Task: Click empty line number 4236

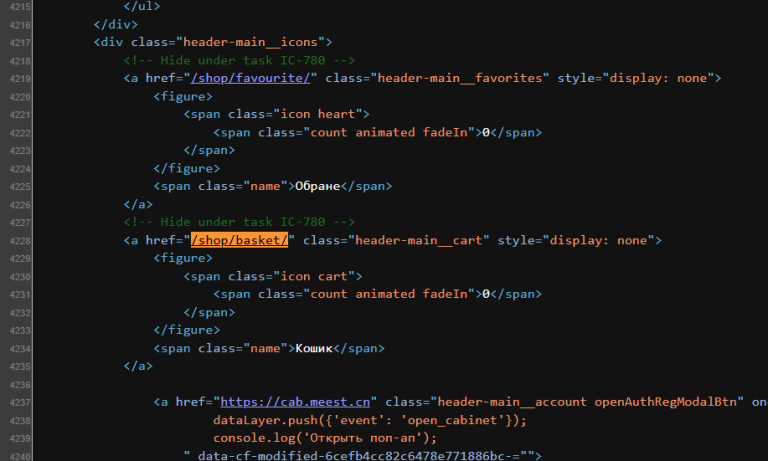Action: [x=20, y=385]
